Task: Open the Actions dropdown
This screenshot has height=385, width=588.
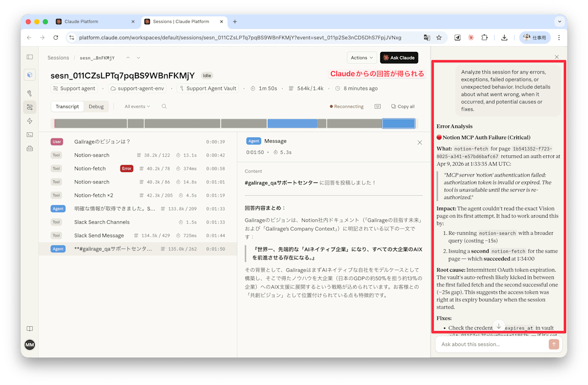Action: (362, 58)
